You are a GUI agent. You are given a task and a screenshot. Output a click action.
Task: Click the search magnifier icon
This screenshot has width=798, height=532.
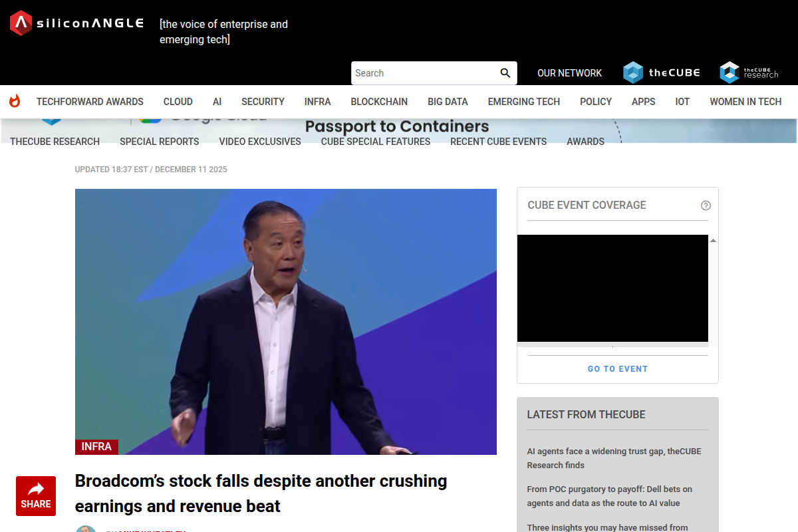505,73
